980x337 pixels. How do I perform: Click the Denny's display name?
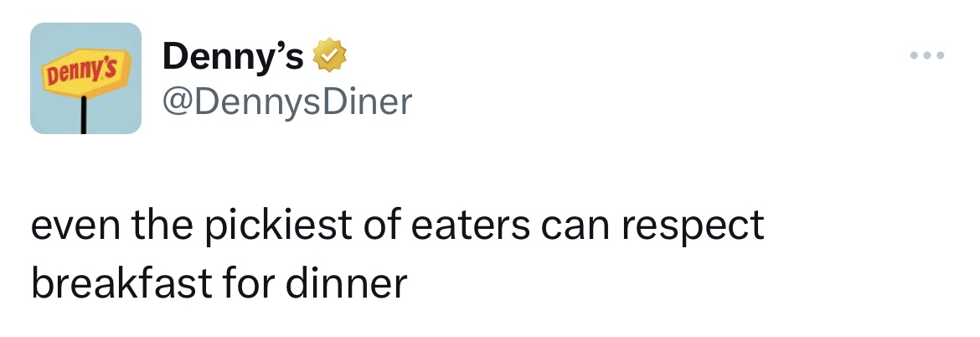(234, 57)
